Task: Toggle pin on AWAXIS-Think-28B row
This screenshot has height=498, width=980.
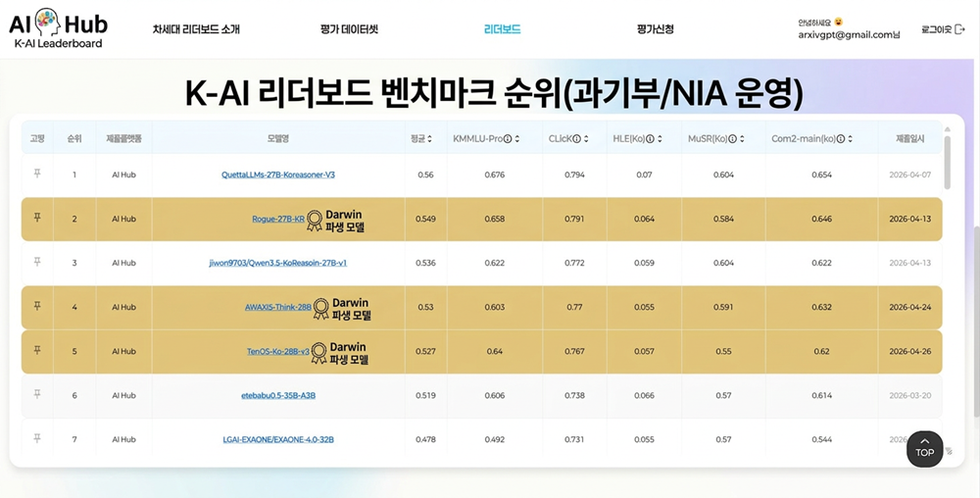Action: point(37,306)
